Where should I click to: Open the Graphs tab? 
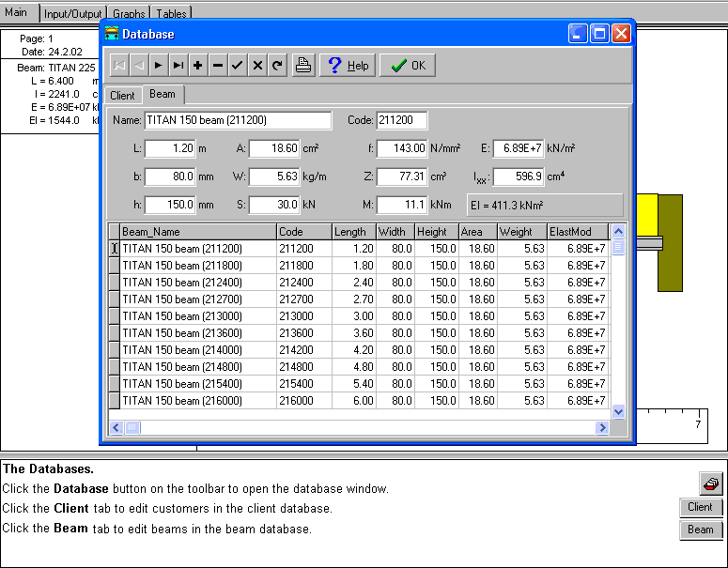coord(129,14)
